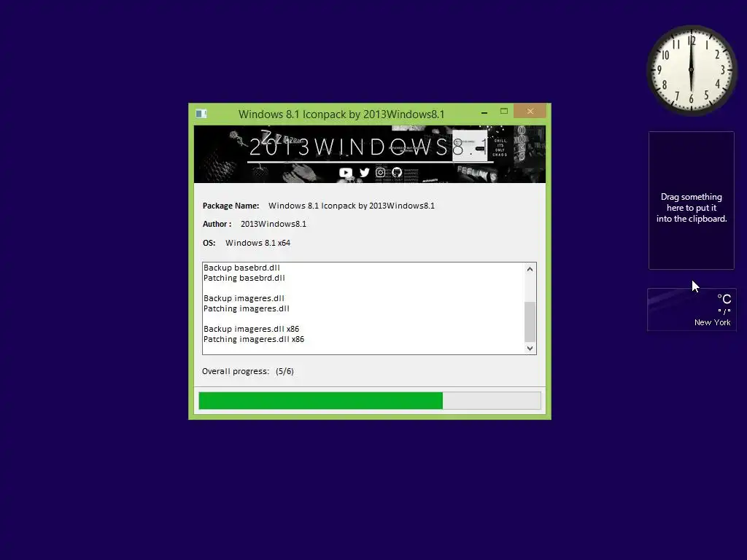Click log scrollbar down arrow
Image resolution: width=747 pixels, height=560 pixels.
pyautogui.click(x=530, y=348)
